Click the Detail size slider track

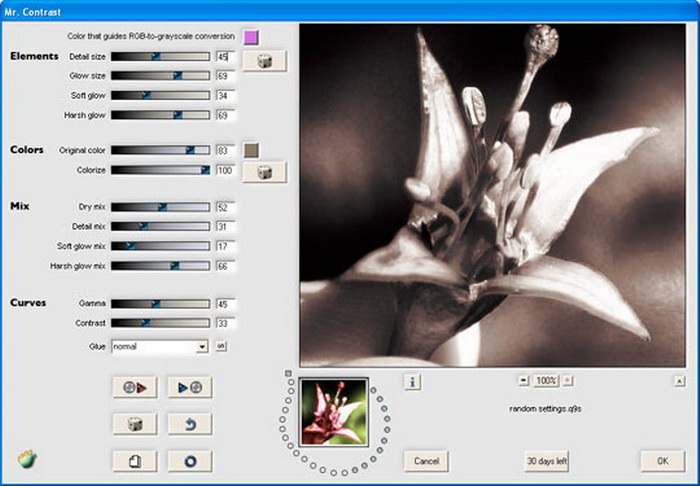(160, 57)
